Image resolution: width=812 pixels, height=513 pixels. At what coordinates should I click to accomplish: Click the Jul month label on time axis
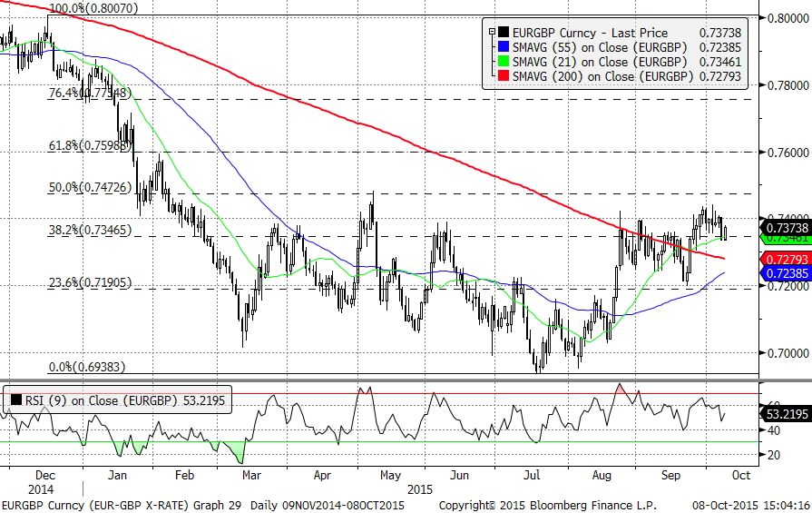tap(532, 475)
